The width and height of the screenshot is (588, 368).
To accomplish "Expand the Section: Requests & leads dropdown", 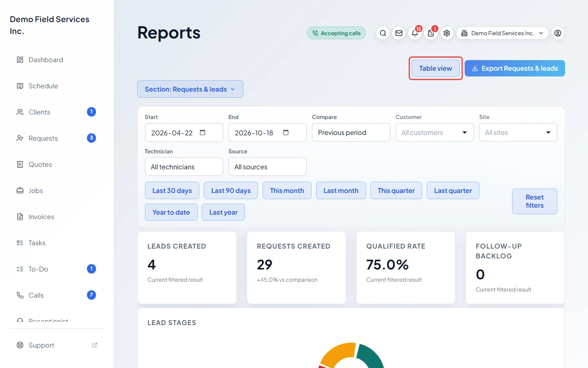I will [x=190, y=89].
